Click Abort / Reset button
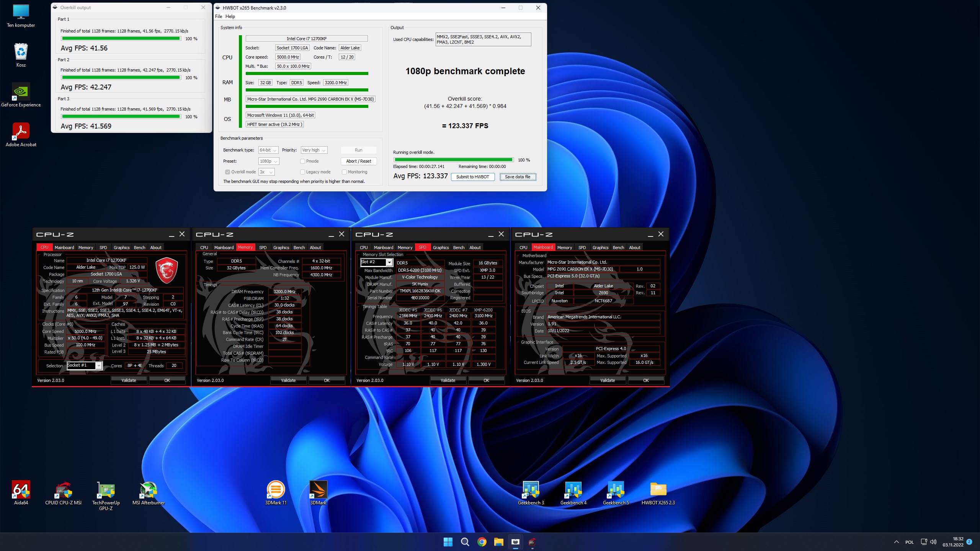The height and width of the screenshot is (551, 980). tap(359, 161)
